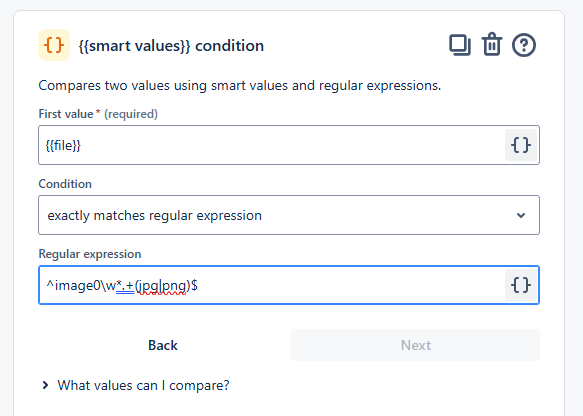Click the "First value" field label
This screenshot has height=416, width=583.
(x=66, y=114)
